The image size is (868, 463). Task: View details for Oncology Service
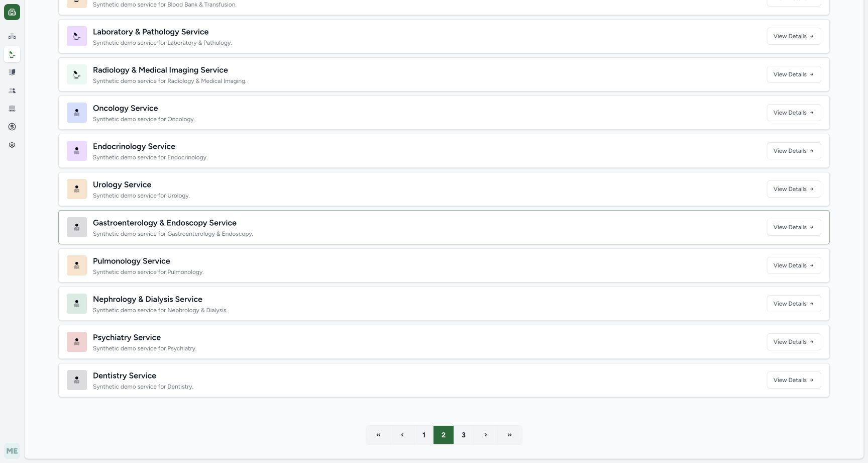pos(794,113)
